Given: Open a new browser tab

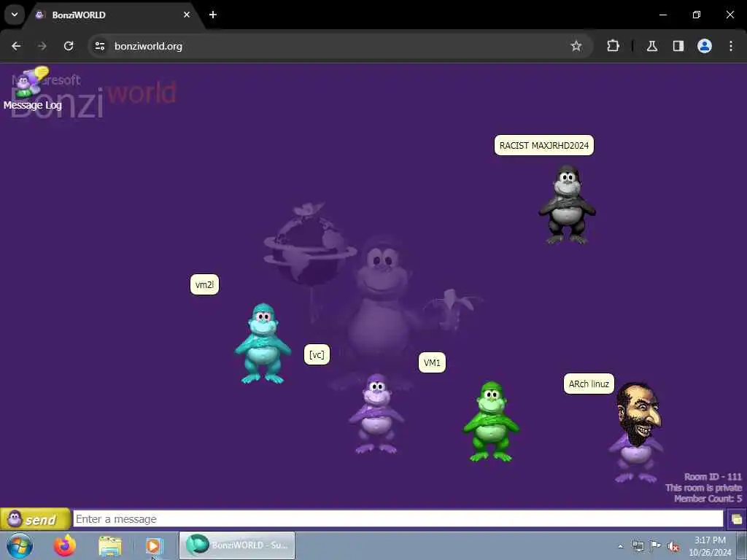Looking at the screenshot, I should 213,15.
